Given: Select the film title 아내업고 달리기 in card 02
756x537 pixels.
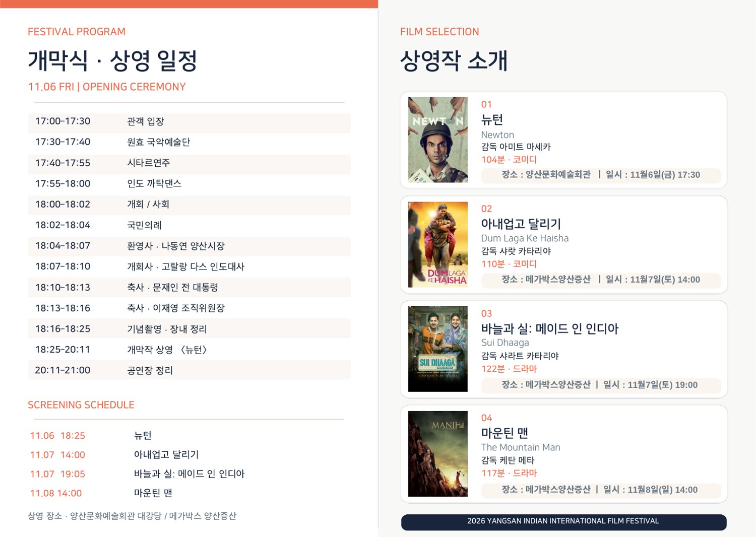Looking at the screenshot, I should [x=521, y=224].
